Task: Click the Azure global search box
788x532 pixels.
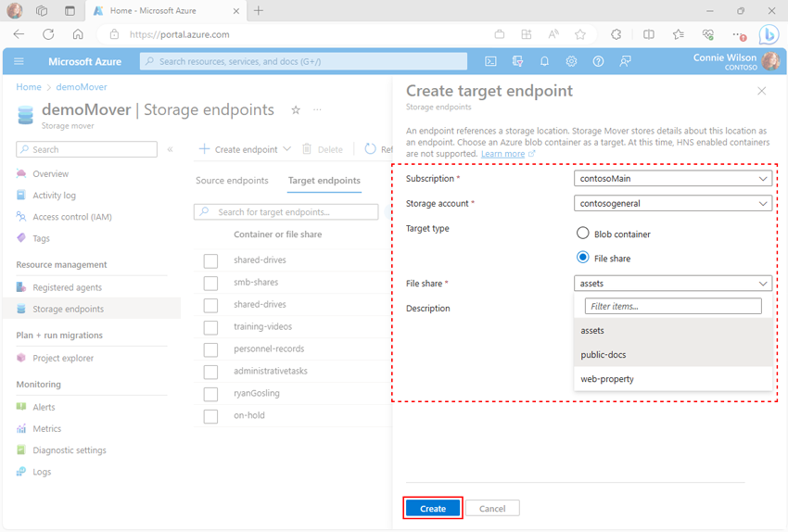Action: 303,61
